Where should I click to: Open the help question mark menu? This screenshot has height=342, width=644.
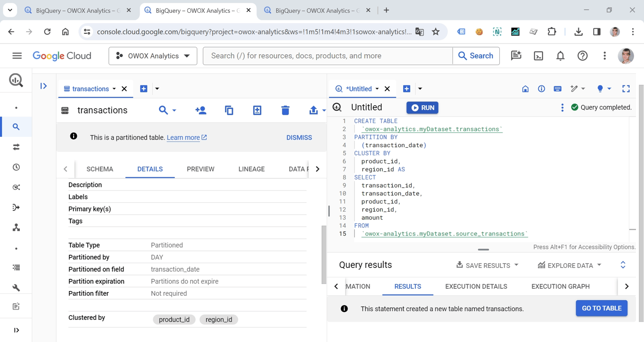(583, 56)
